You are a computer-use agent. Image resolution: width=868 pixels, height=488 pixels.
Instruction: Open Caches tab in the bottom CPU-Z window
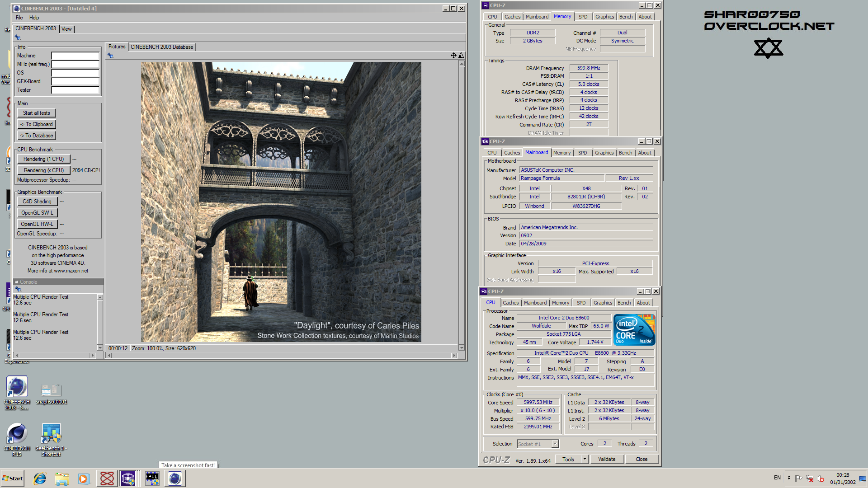511,303
